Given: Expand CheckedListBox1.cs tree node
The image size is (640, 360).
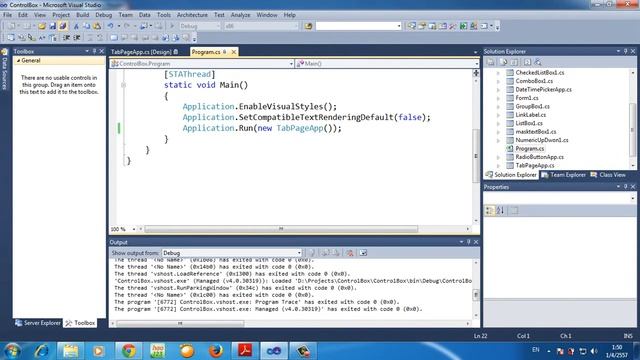Looking at the screenshot, I should (498, 73).
